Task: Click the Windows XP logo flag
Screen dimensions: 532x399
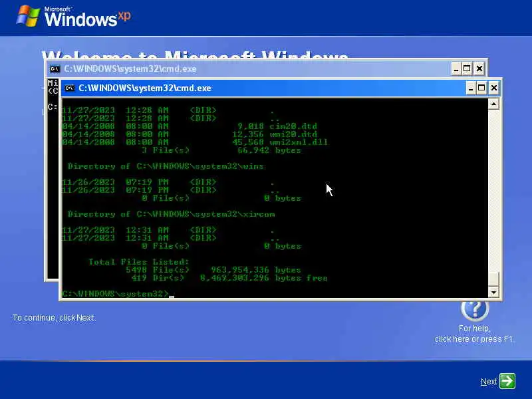Action: pos(29,16)
